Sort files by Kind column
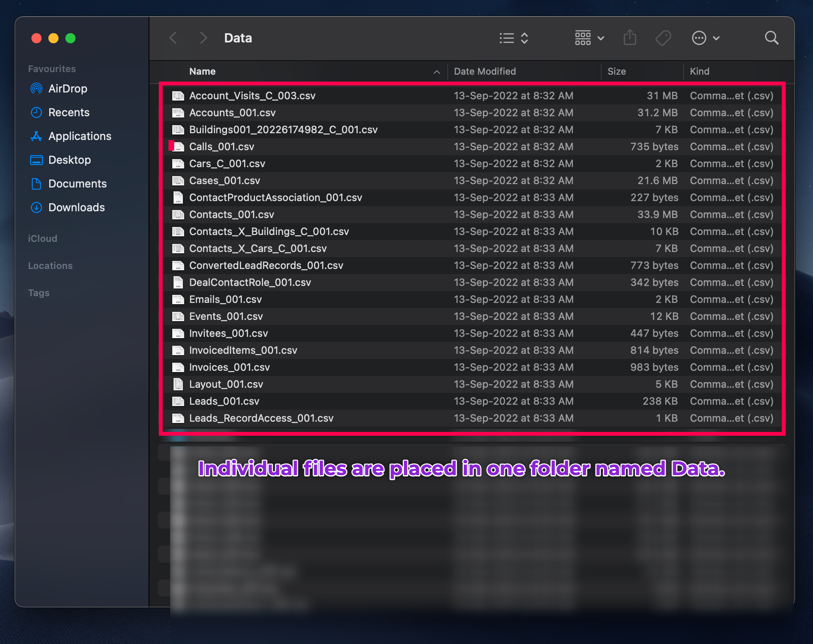 tap(699, 71)
